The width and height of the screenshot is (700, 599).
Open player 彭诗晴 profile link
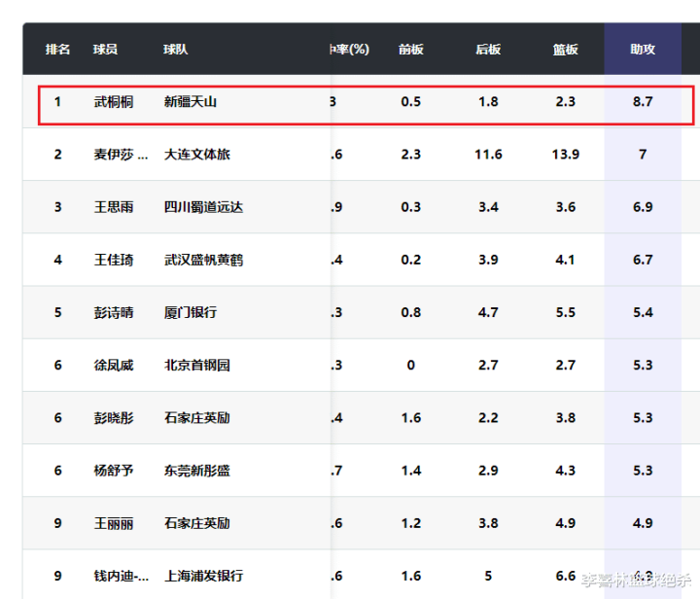point(114,312)
